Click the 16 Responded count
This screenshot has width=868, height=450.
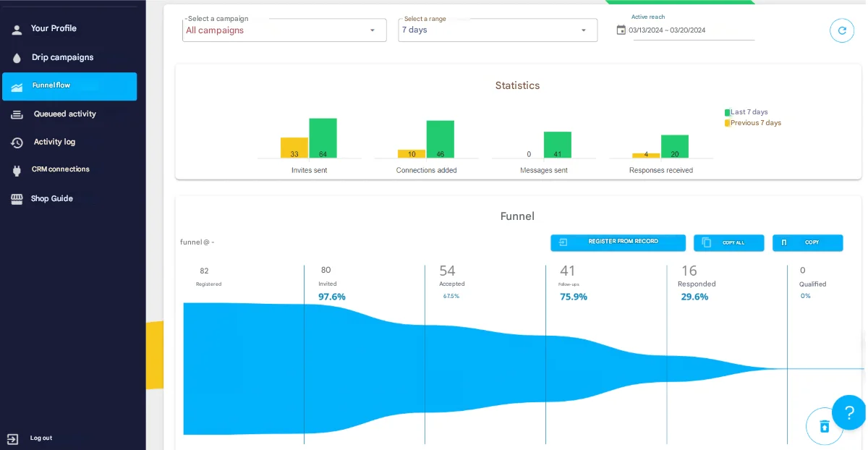[689, 271]
